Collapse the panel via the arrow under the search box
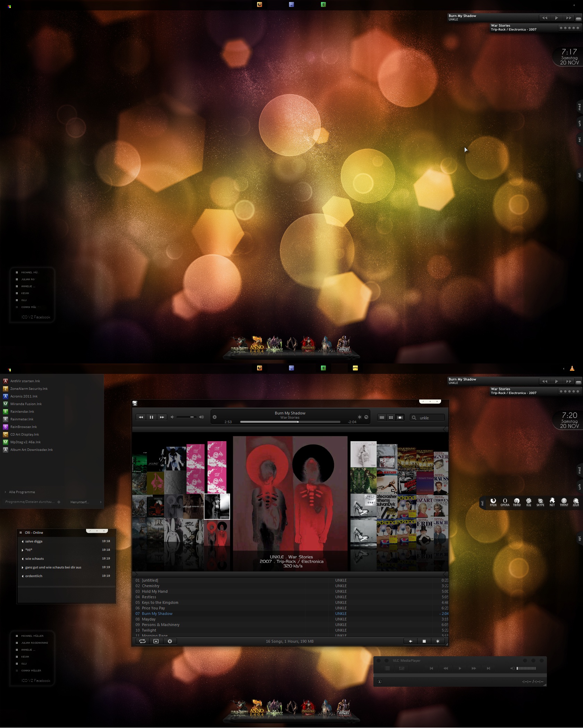 445,429
